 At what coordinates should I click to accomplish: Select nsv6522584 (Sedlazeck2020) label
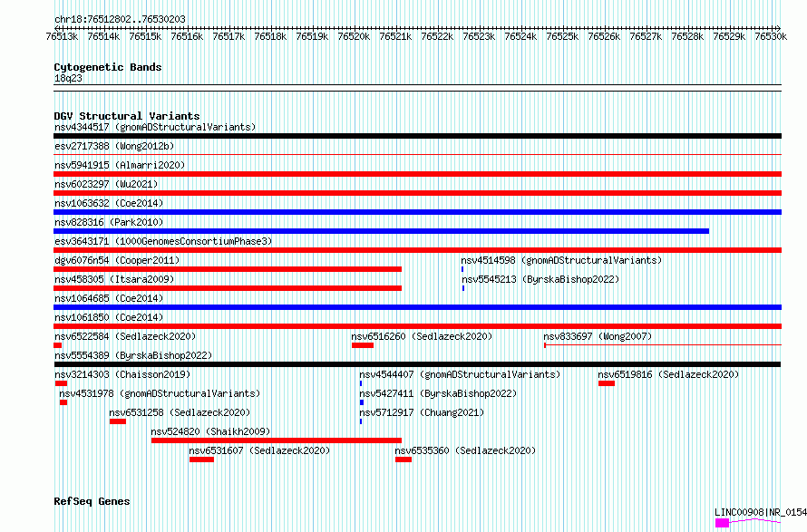point(125,336)
